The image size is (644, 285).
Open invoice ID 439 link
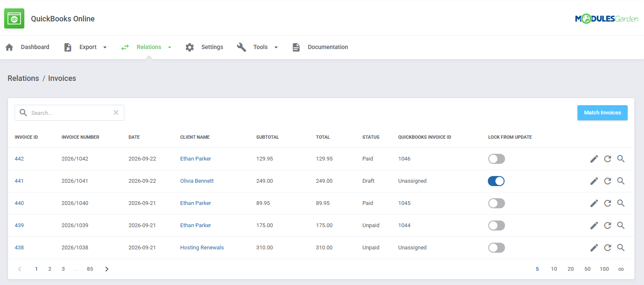coord(19,225)
